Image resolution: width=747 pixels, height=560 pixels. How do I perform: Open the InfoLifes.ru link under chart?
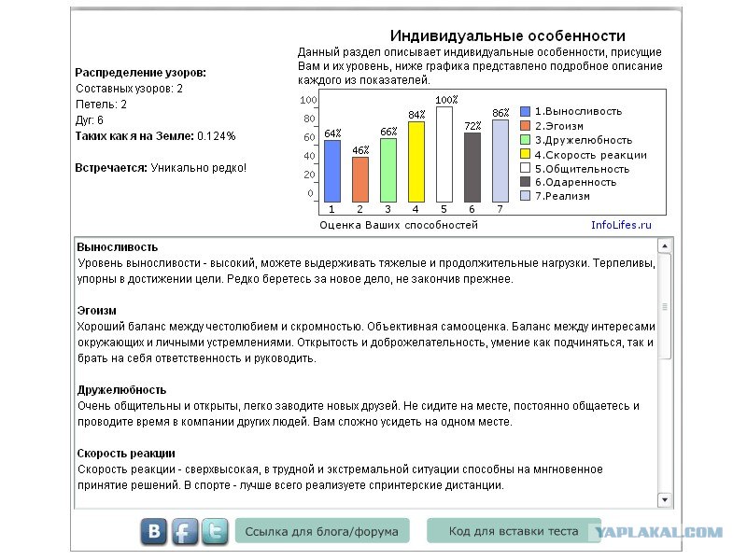621,225
